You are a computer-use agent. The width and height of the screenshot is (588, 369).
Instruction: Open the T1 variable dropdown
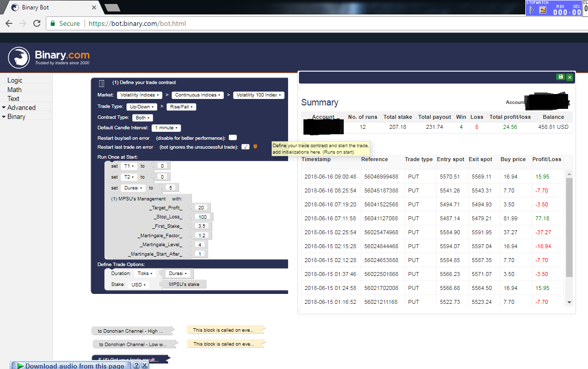pos(129,166)
